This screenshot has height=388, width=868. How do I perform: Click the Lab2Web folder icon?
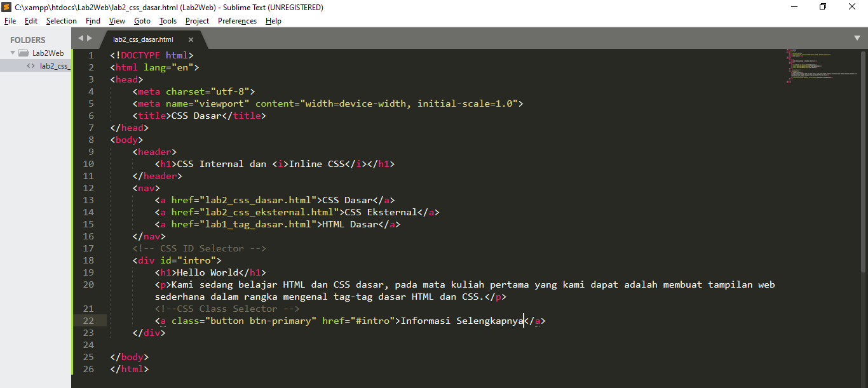pos(24,53)
